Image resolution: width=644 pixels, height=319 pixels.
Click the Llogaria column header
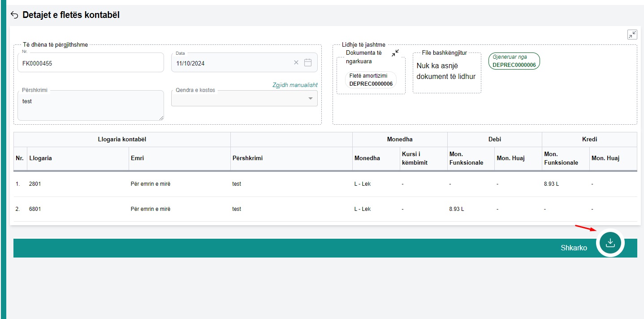point(40,158)
